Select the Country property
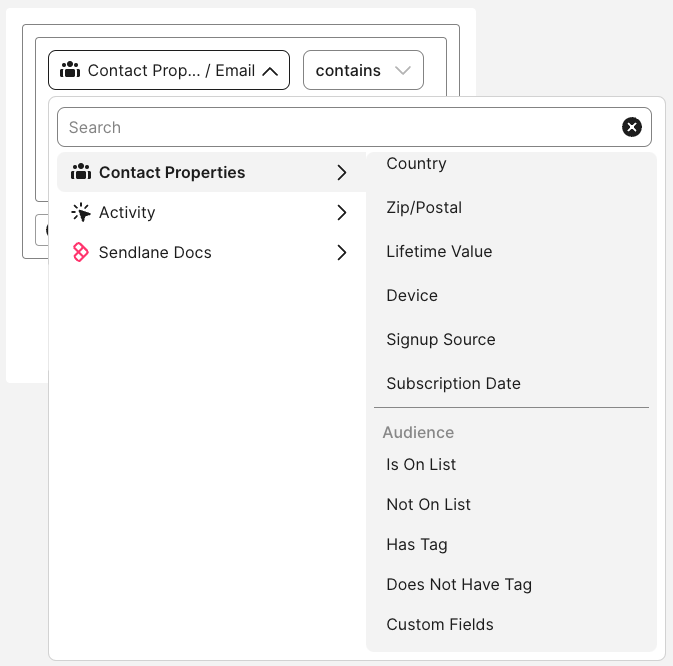 coord(416,164)
